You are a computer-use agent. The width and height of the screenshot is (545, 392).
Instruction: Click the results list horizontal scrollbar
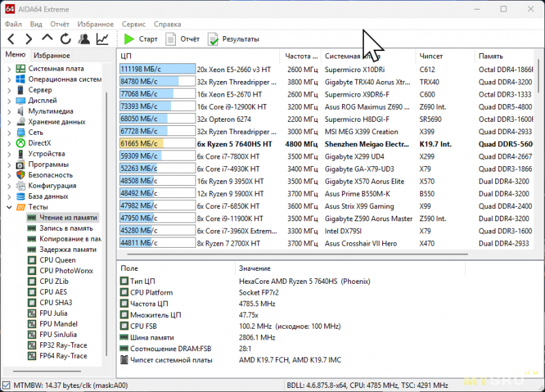click(x=297, y=254)
